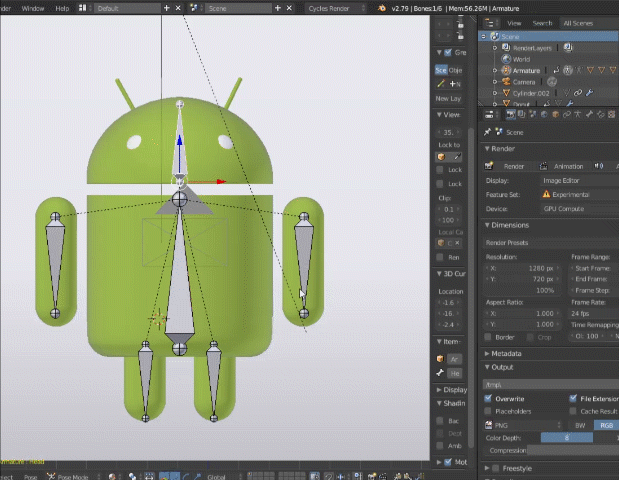Open the View menu in the Outliner
619x480 pixels.
point(514,22)
